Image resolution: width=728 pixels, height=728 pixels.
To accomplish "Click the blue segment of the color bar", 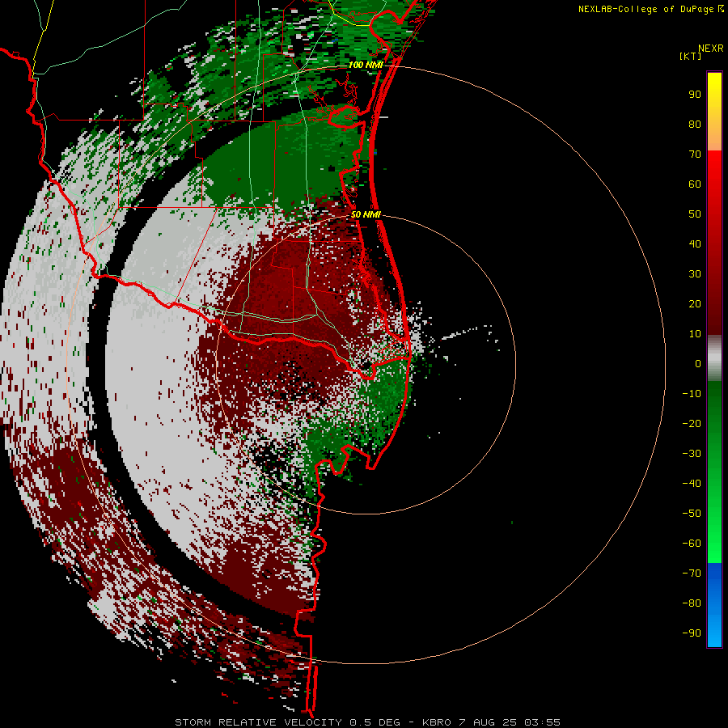I will [714, 604].
